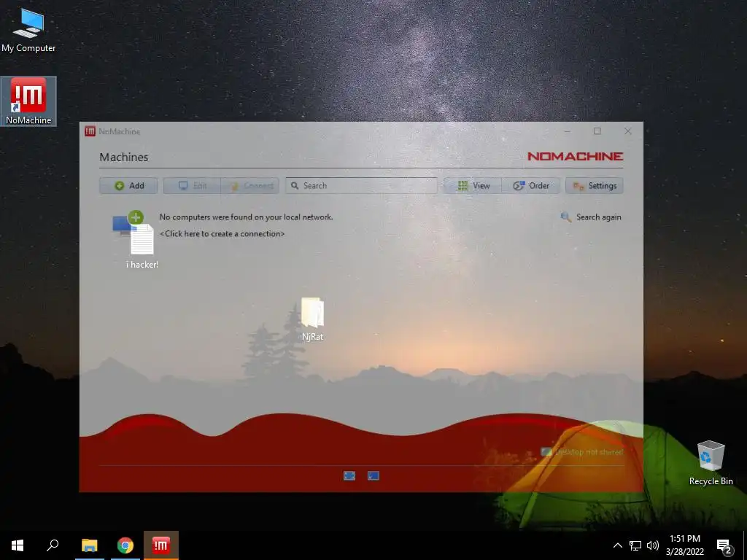Click Search again link

[591, 217]
